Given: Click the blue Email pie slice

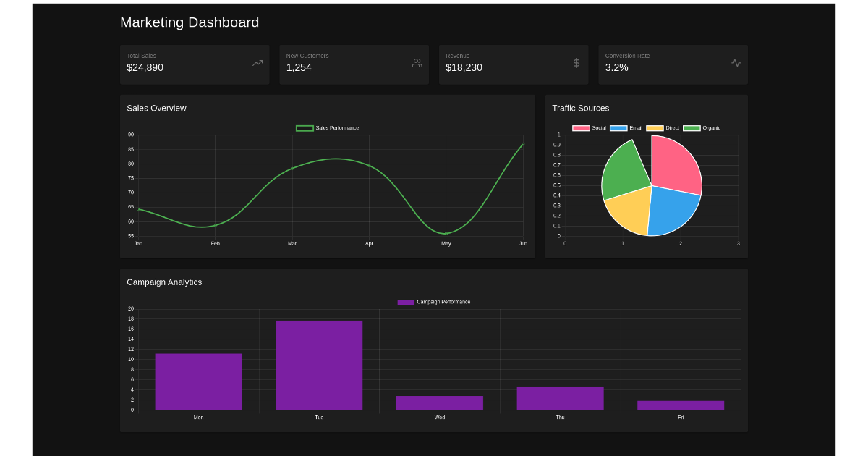Looking at the screenshot, I should [671, 210].
